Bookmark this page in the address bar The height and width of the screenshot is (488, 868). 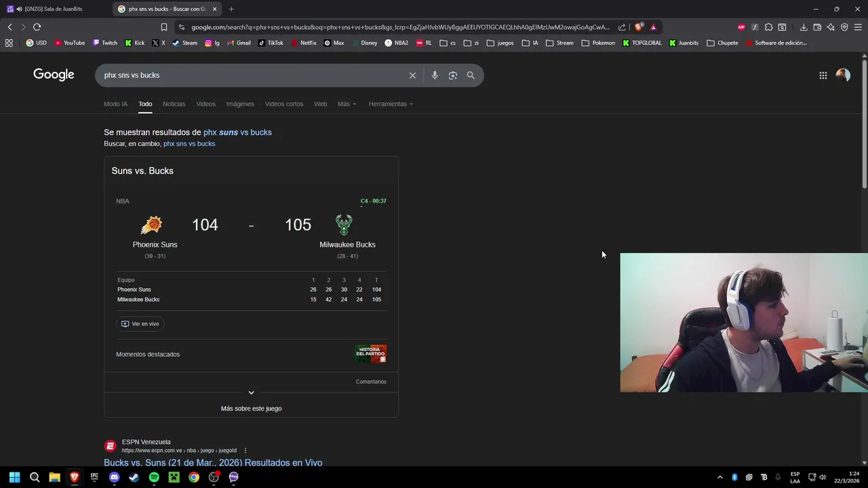[164, 27]
